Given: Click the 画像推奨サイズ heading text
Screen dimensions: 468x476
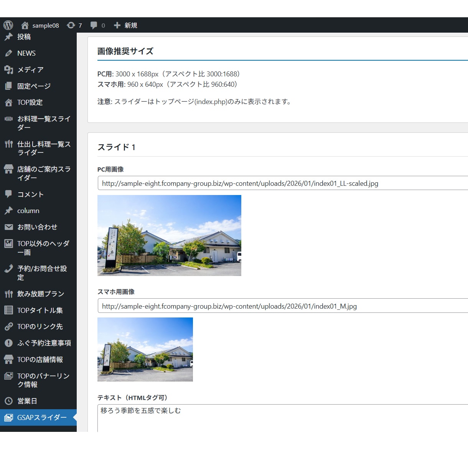Looking at the screenshot, I should pyautogui.click(x=125, y=51).
